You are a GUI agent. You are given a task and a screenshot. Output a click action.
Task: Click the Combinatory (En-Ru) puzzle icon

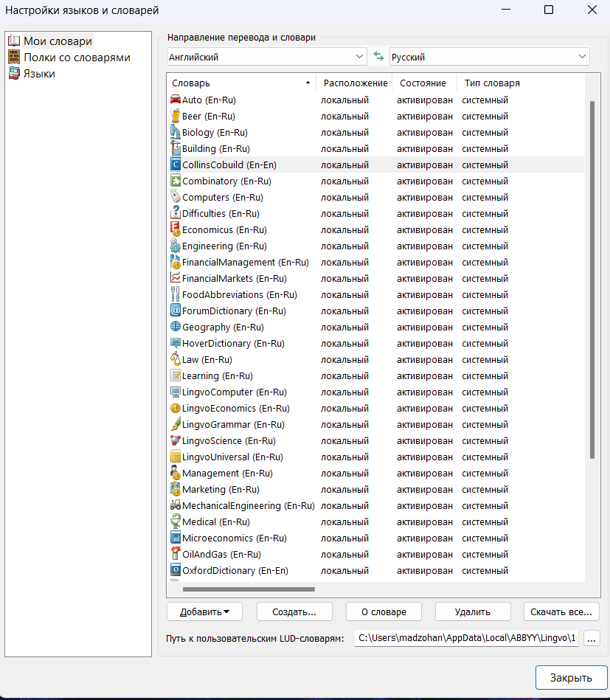pos(176,181)
